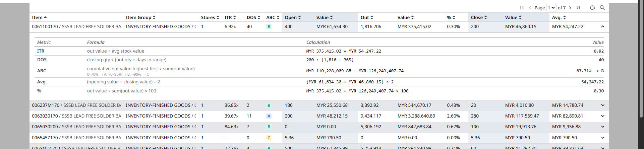
Task: Click out quantity 9,434.117
Action: (x=371, y=116)
